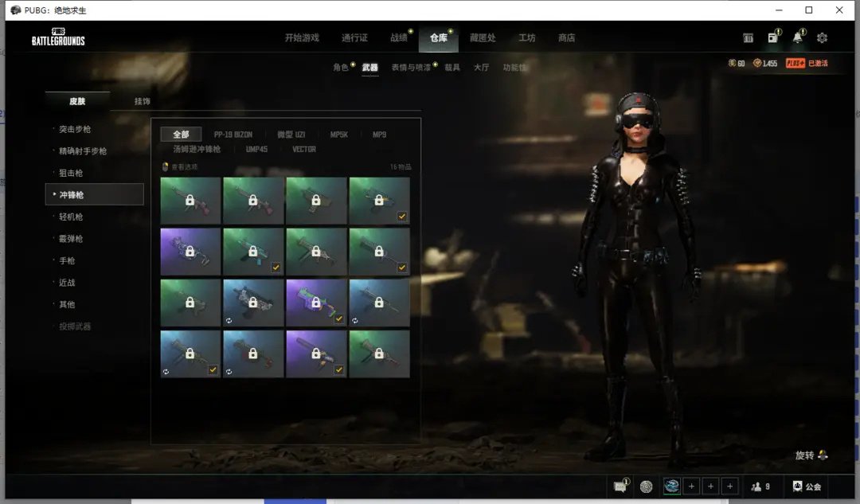Screen dimensions: 860x504
Task: Select the 其他 category
Action: 67,305
